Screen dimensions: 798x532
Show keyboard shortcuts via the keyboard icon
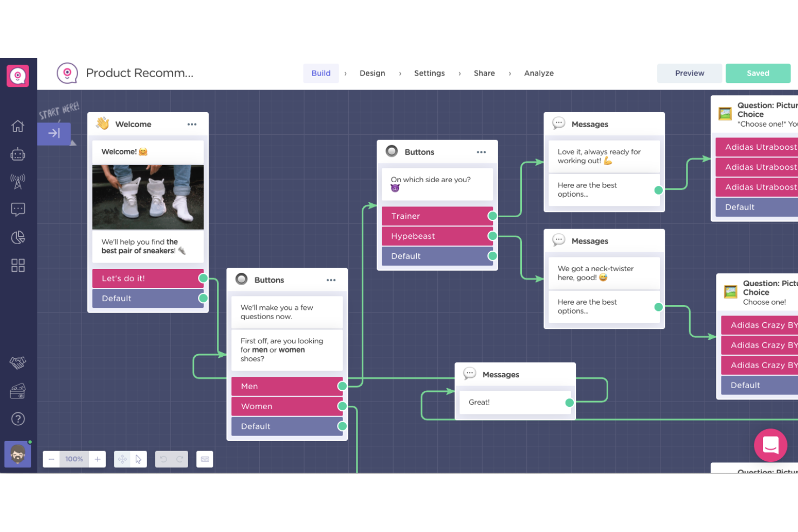pos(204,459)
